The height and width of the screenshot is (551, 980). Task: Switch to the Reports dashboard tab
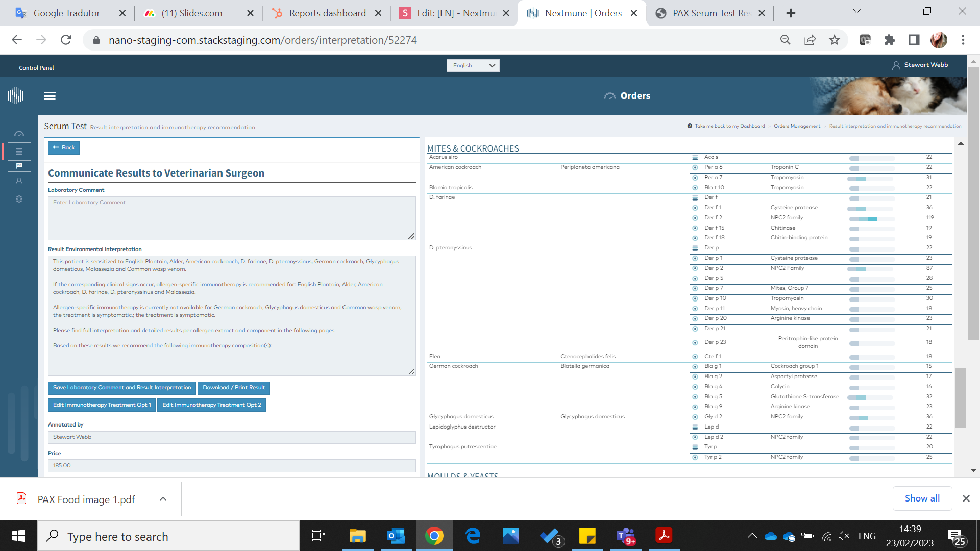(327, 13)
